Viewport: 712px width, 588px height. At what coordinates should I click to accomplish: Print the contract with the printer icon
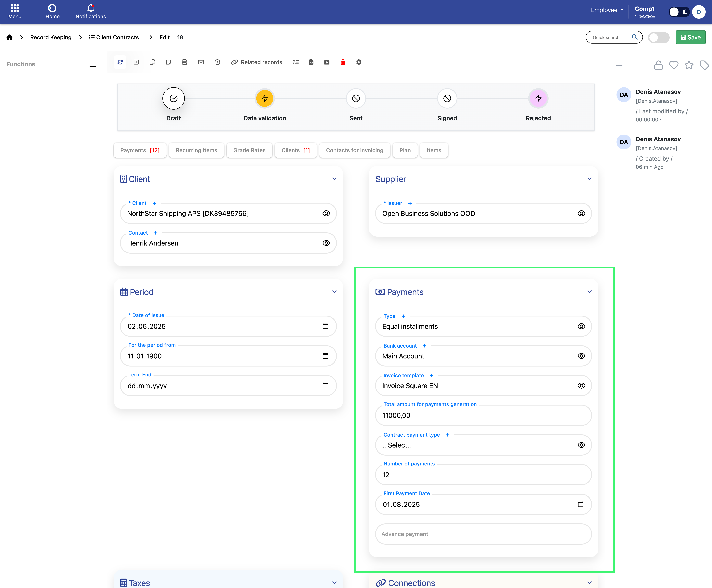[x=184, y=62]
